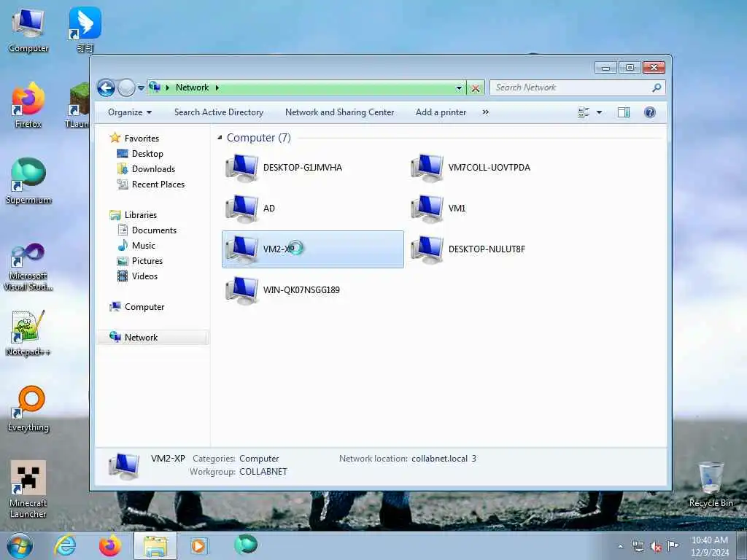The height and width of the screenshot is (560, 747).
Task: Open the File Explorer taskbar button
Action: point(155,545)
